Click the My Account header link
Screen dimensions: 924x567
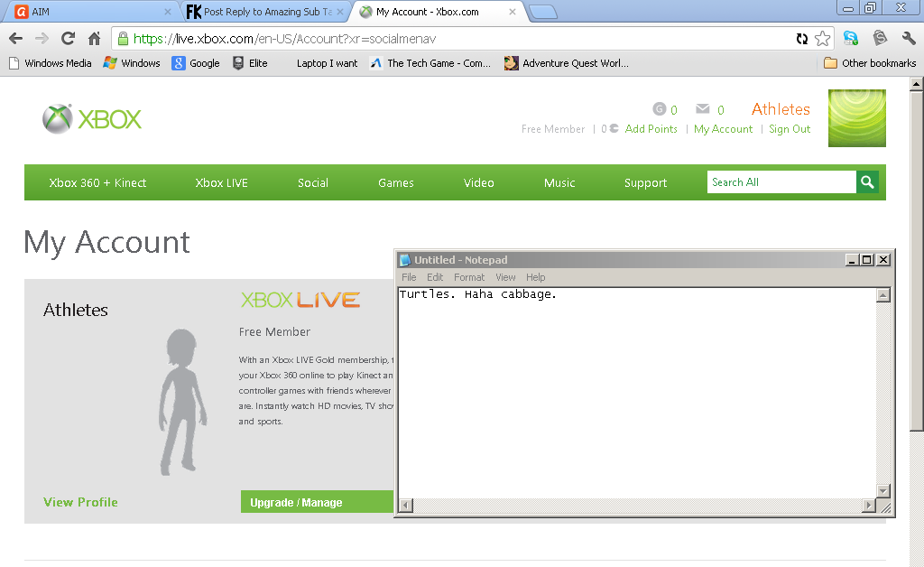pyautogui.click(x=723, y=128)
